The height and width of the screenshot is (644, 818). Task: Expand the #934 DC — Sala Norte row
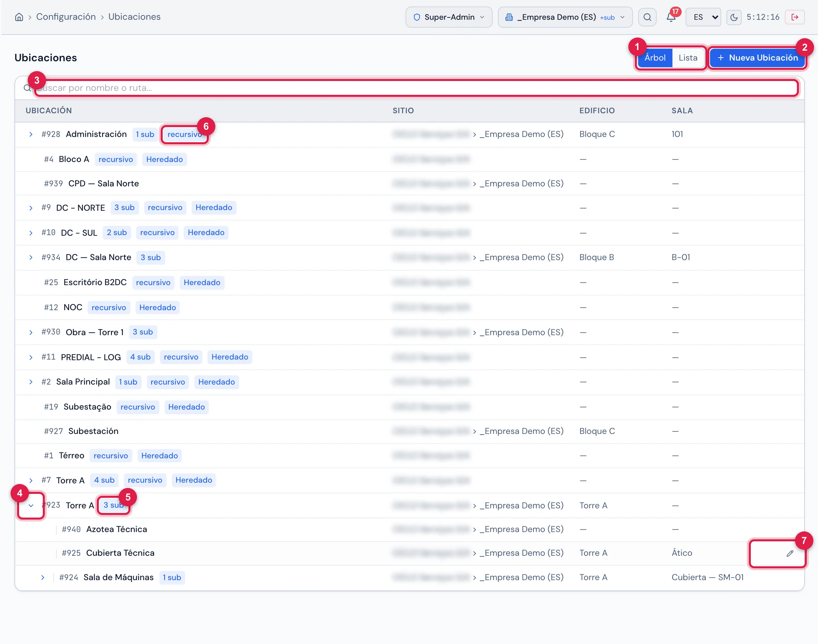pyautogui.click(x=31, y=257)
